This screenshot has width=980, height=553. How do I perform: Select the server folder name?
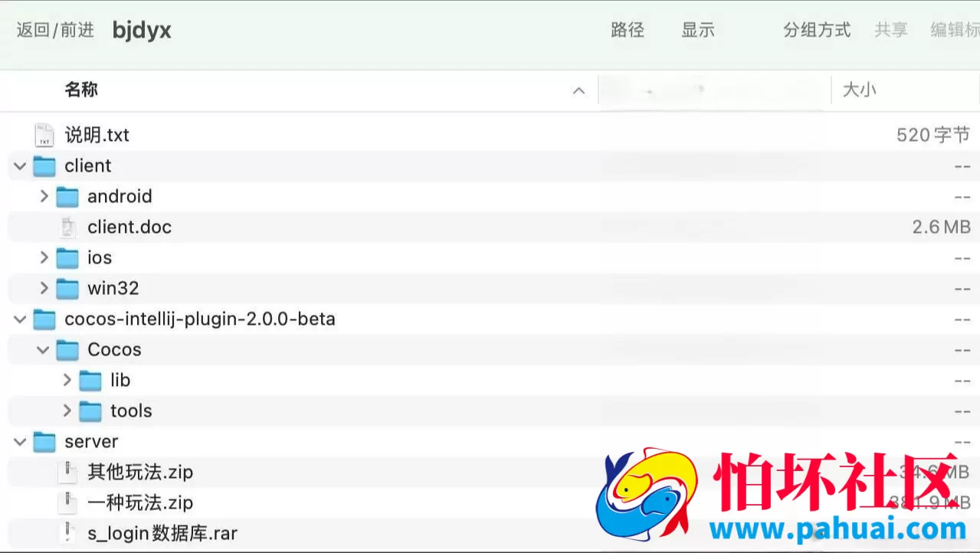point(91,442)
